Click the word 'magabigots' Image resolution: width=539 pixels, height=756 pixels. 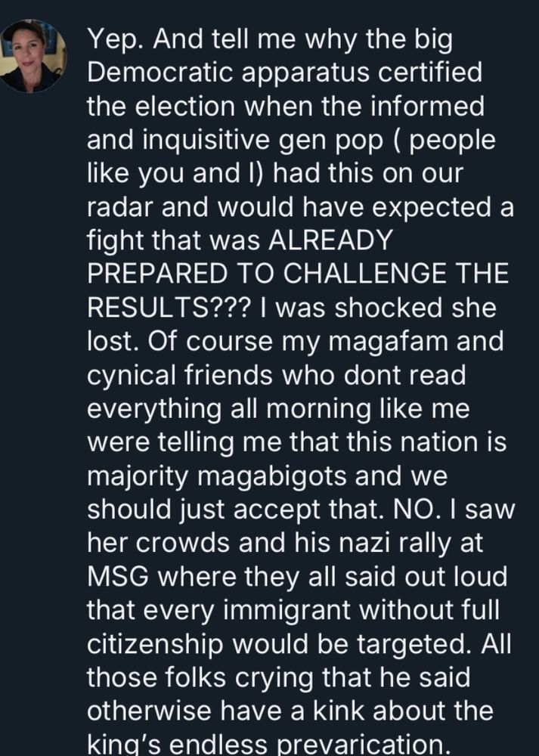point(272,477)
